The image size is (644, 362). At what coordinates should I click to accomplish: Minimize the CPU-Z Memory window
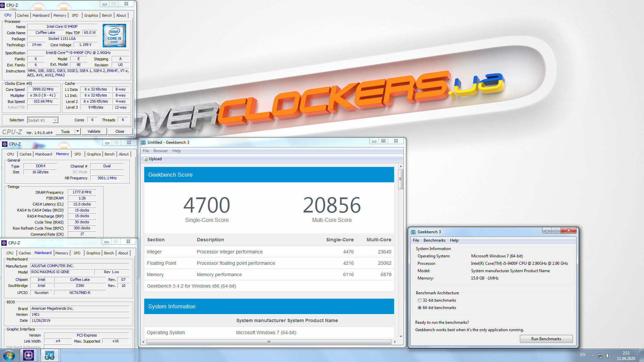107,143
